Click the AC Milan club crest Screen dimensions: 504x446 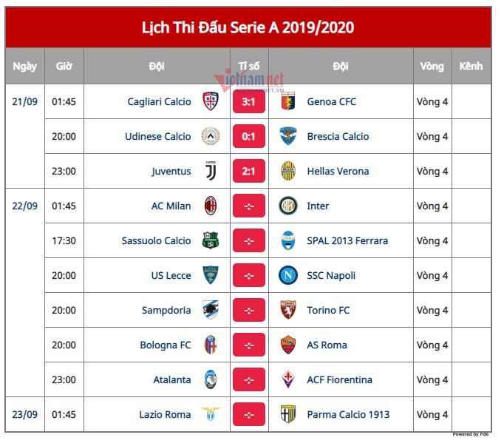coord(211,206)
